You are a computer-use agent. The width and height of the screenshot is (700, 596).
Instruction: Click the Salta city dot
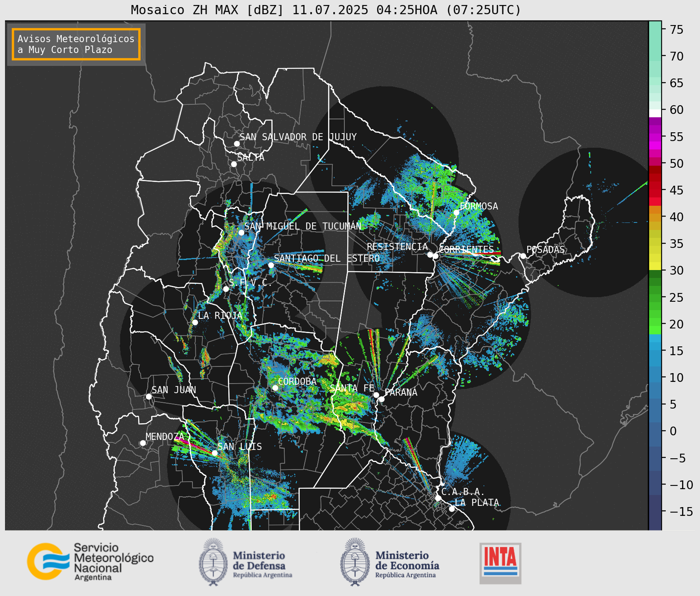[x=234, y=164]
